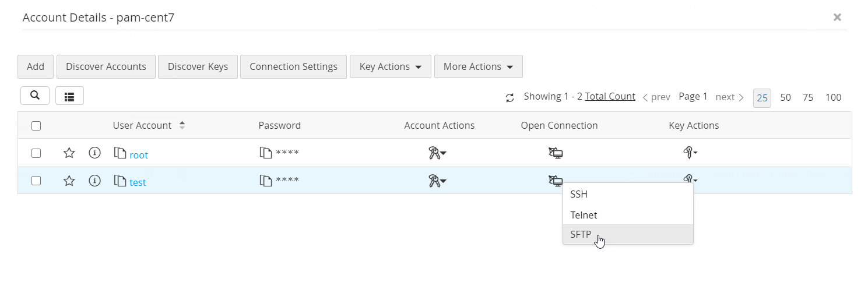Choose SFTP from the connection menu

tap(581, 235)
